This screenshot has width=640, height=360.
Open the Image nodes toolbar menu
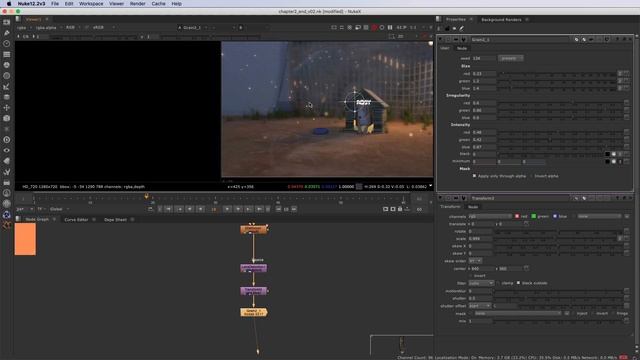(x=7, y=22)
